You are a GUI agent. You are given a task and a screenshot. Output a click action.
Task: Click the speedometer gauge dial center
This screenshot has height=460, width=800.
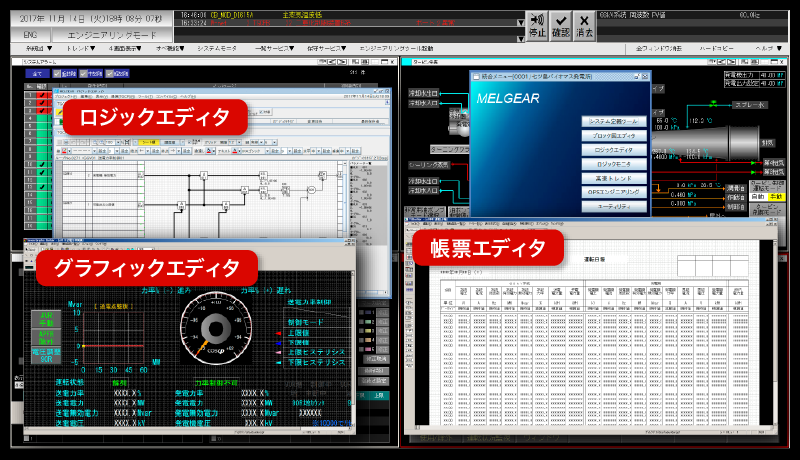(215, 327)
